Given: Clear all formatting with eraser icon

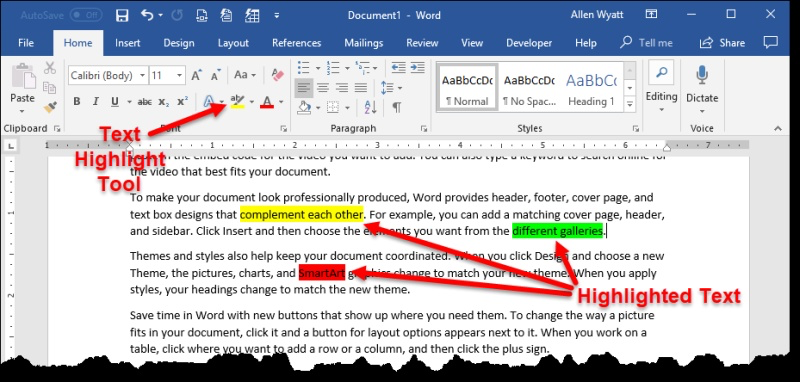Looking at the screenshot, I should (x=277, y=75).
